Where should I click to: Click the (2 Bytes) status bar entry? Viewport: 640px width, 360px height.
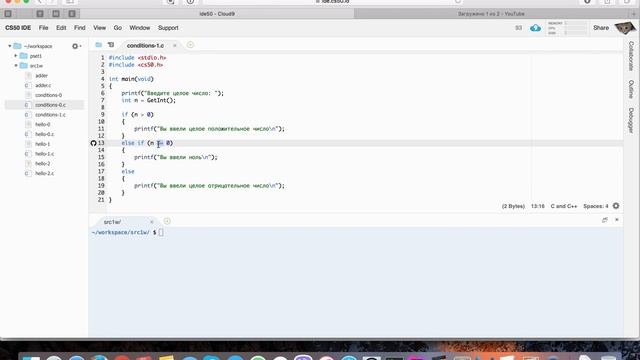pyautogui.click(x=513, y=206)
